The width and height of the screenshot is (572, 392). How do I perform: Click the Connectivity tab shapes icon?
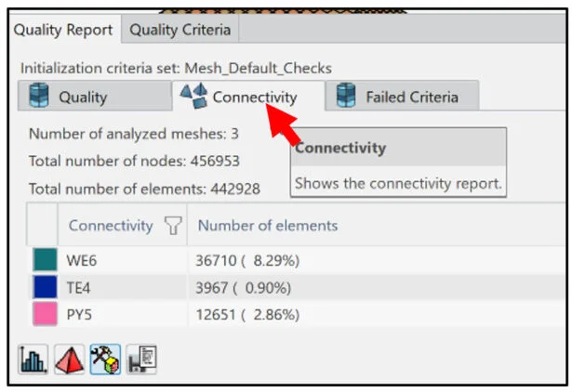pyautogui.click(x=193, y=96)
